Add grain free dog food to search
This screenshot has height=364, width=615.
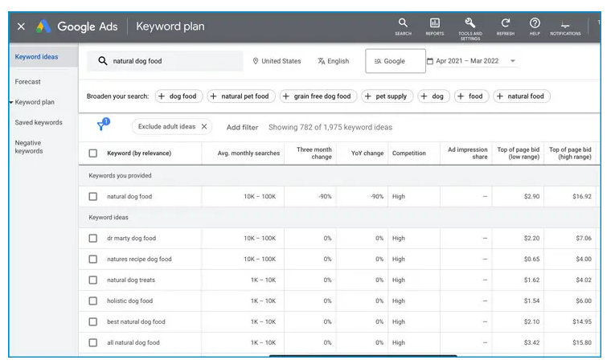tap(317, 96)
